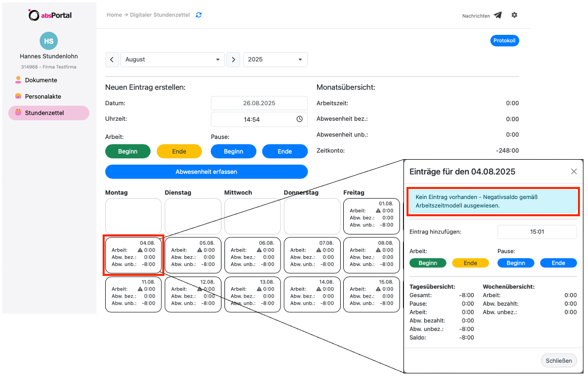Close the Einträge dialog with X

(573, 172)
